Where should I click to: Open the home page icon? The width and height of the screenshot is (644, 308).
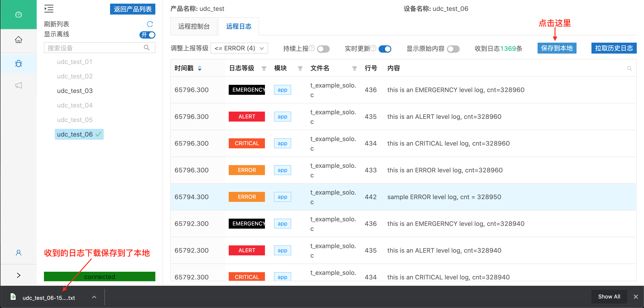pos(19,39)
